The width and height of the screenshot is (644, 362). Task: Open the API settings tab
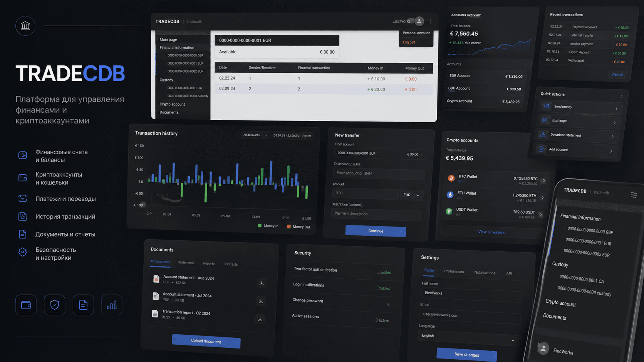tap(509, 274)
